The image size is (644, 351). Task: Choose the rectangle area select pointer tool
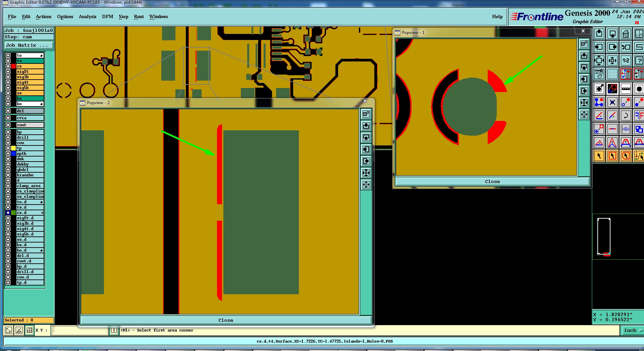point(612,156)
